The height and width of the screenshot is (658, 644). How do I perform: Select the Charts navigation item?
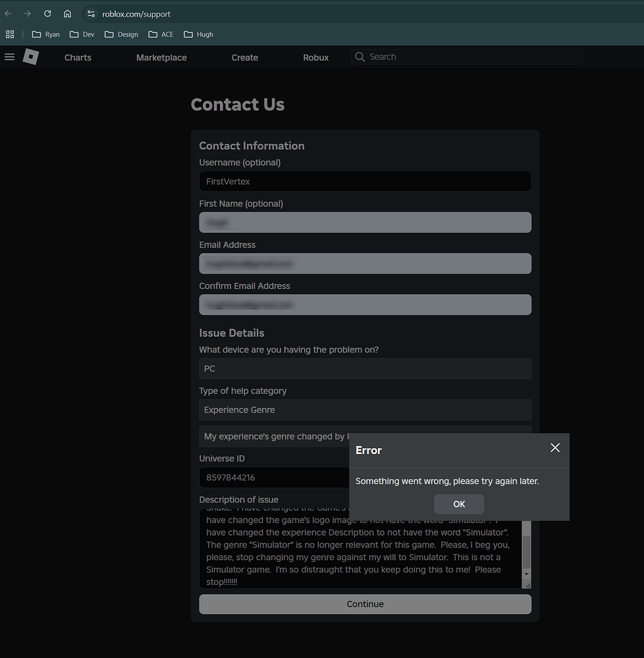click(x=77, y=57)
